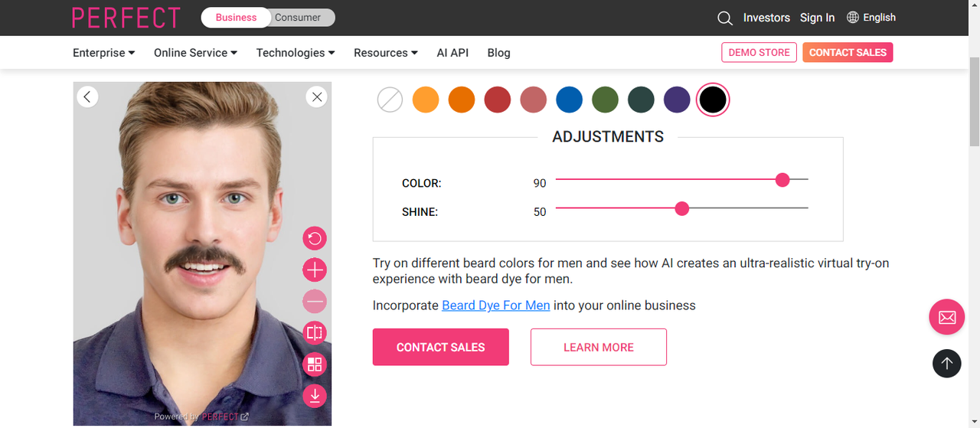Select the Business toggle option
Viewport: 980px width, 428px height.
[236, 18]
